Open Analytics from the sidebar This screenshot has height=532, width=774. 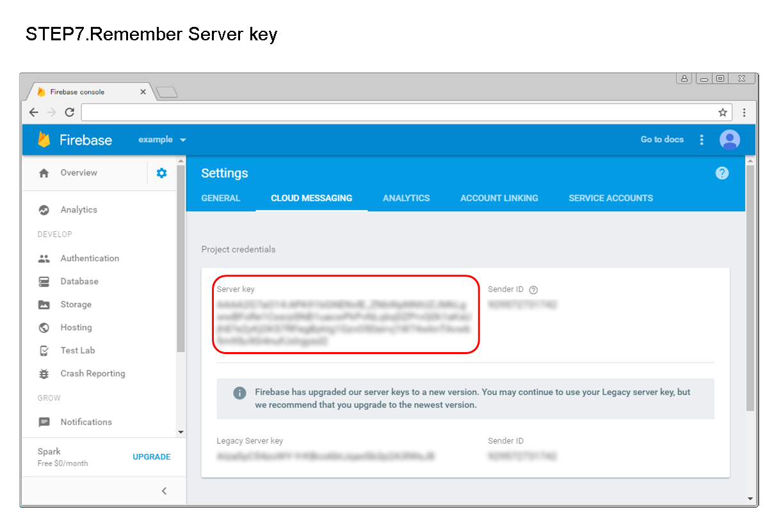tap(79, 209)
